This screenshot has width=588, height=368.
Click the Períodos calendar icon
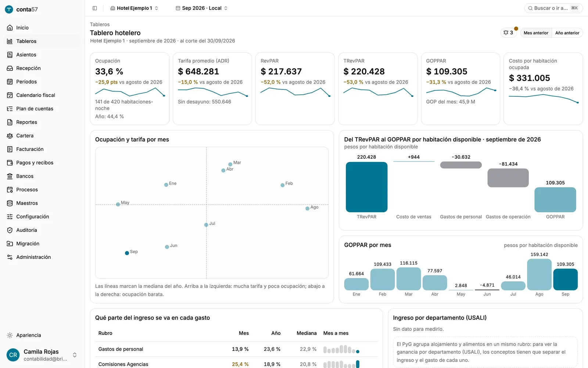(10, 82)
